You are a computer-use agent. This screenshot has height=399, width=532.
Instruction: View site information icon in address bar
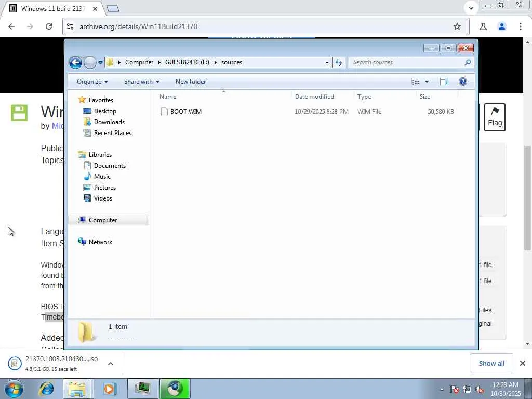point(70,26)
